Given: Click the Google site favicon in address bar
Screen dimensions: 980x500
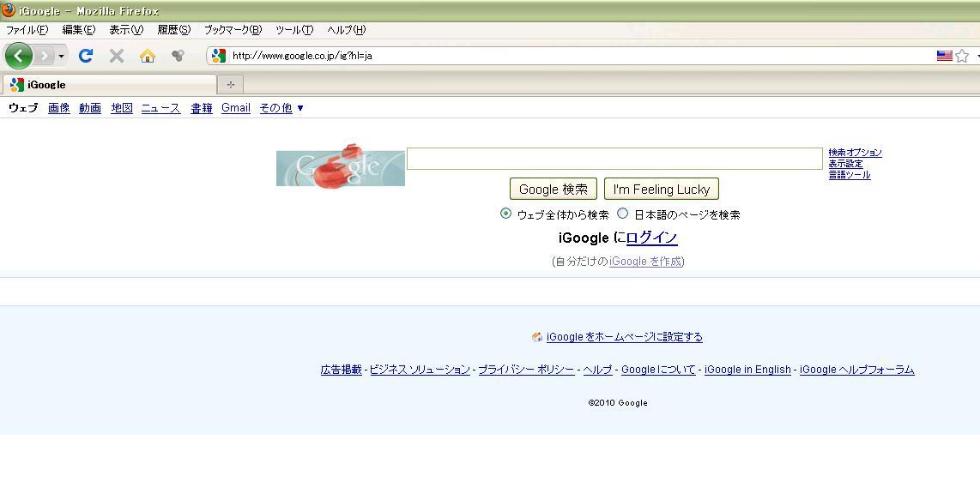Looking at the screenshot, I should (218, 56).
